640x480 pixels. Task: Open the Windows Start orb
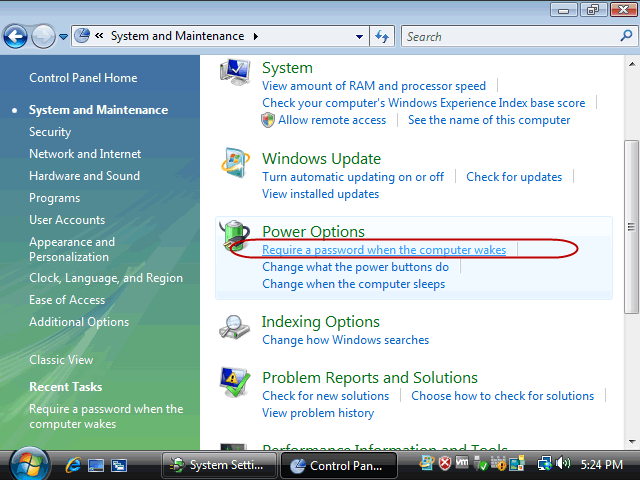click(x=29, y=464)
